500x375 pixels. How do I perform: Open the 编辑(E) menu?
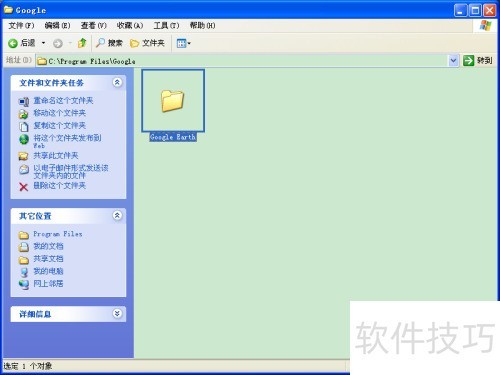(x=57, y=25)
